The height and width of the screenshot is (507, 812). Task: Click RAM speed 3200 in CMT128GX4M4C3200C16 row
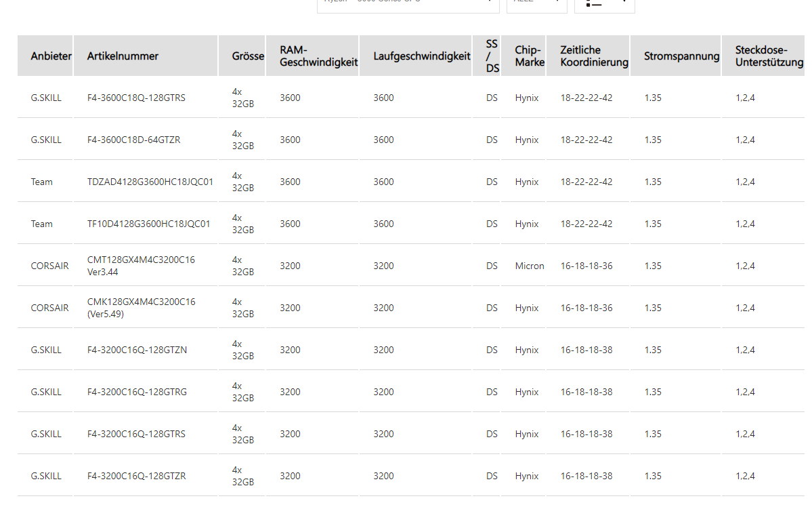[x=290, y=266]
